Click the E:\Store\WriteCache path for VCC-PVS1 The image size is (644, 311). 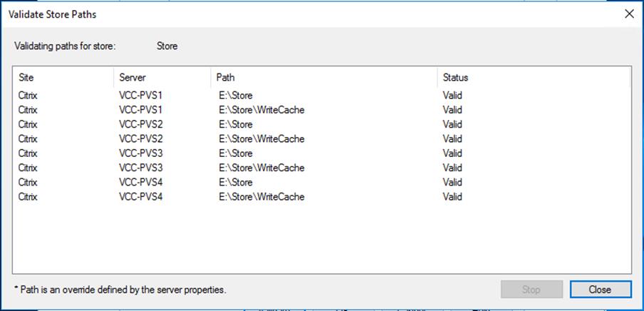point(261,110)
